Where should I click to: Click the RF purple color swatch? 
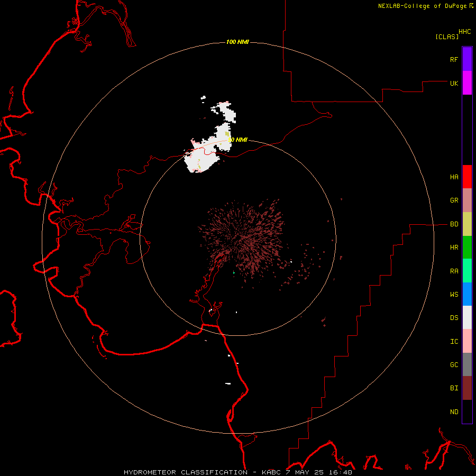467,59
